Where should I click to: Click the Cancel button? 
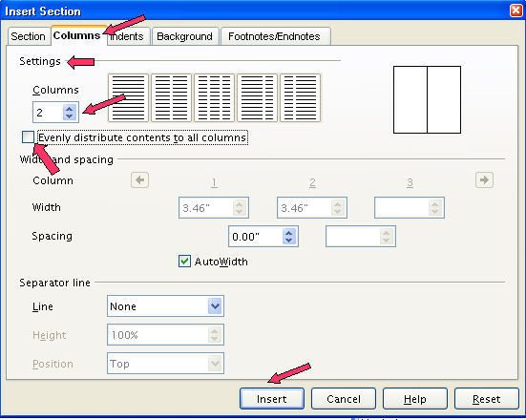(344, 399)
